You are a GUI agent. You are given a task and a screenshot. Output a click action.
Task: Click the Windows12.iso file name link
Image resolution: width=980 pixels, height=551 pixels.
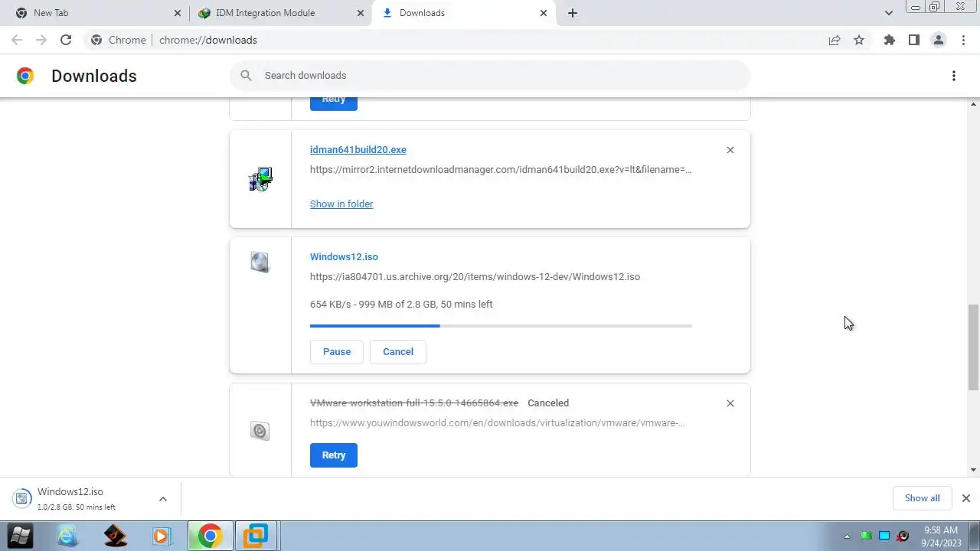click(x=344, y=257)
